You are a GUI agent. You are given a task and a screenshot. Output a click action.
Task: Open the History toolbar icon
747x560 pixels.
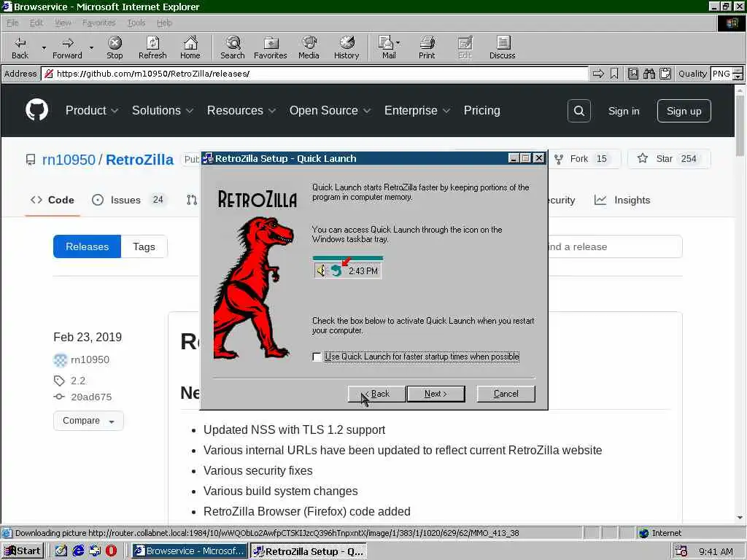tap(347, 47)
